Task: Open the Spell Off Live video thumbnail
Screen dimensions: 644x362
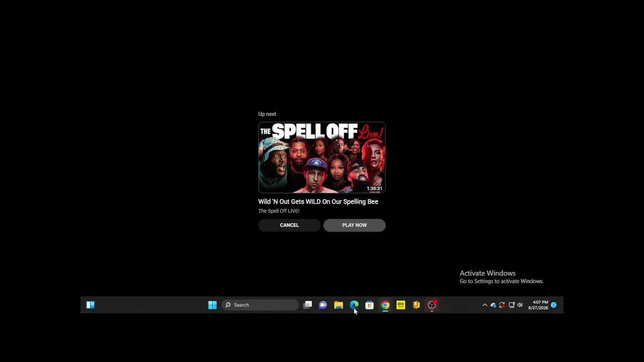Action: point(322,157)
